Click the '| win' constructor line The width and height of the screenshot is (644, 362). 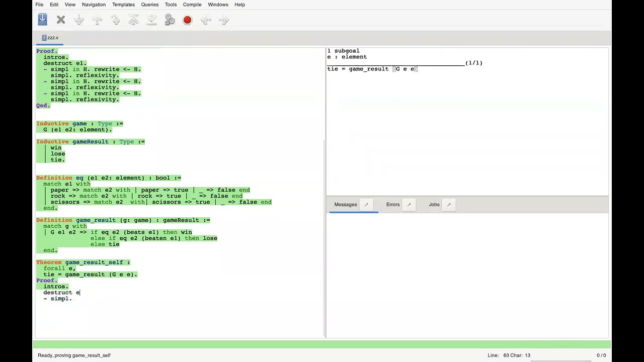pos(52,148)
